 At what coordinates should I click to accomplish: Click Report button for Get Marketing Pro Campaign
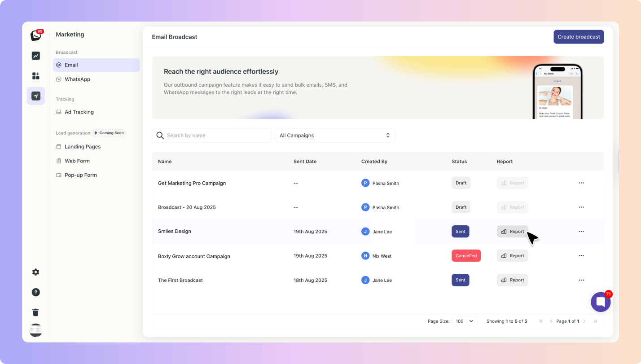pos(513,183)
